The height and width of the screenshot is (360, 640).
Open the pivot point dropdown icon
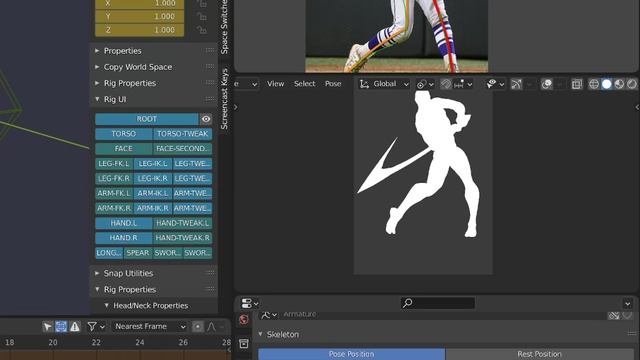click(x=425, y=84)
